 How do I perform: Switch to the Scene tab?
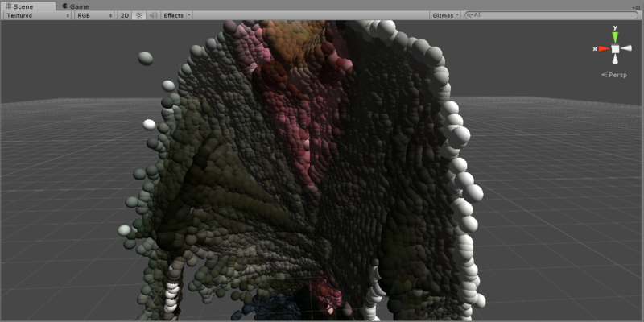click(28, 6)
